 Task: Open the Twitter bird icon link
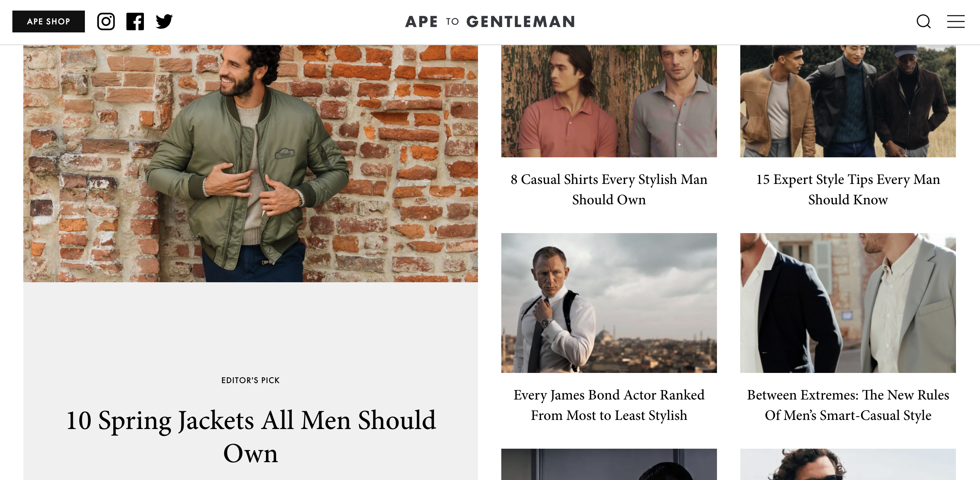tap(164, 21)
